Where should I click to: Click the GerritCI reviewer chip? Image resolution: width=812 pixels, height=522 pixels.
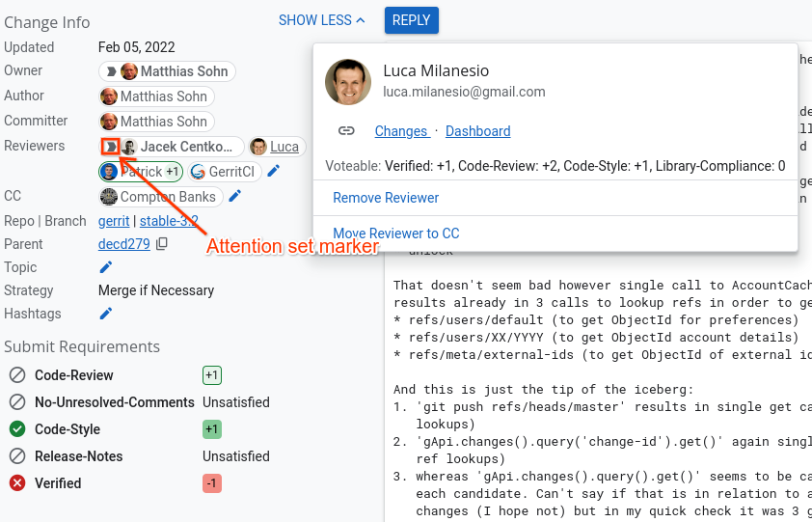pyautogui.click(x=224, y=172)
